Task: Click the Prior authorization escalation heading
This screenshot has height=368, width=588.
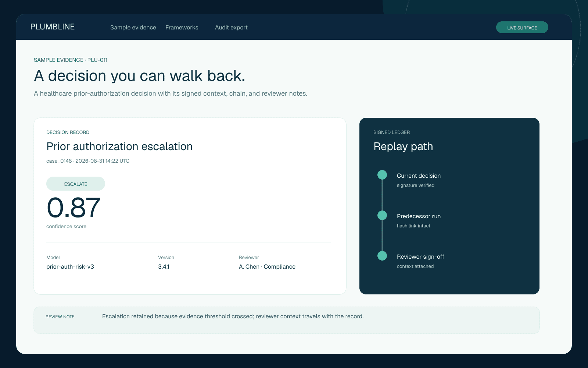Action: point(119,146)
